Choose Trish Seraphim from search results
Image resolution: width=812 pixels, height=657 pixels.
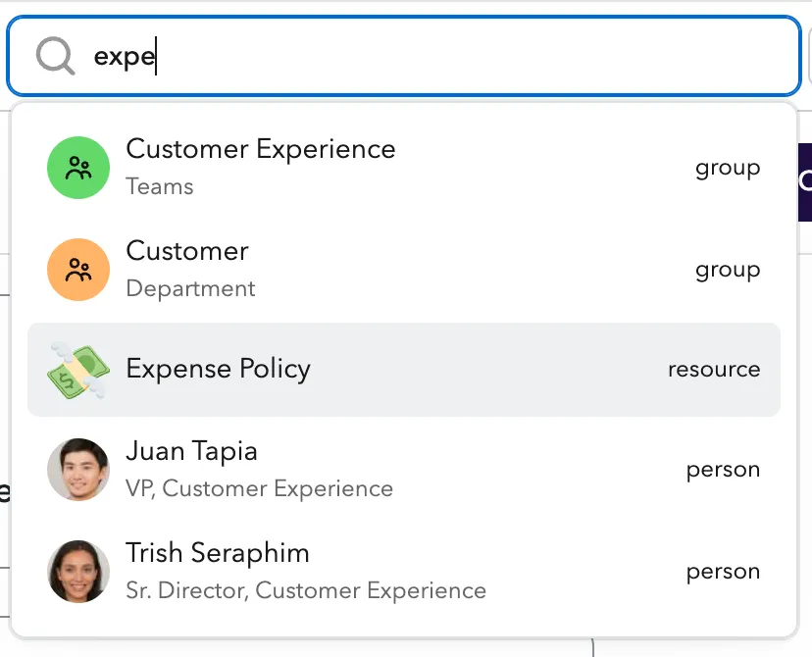[x=404, y=572]
